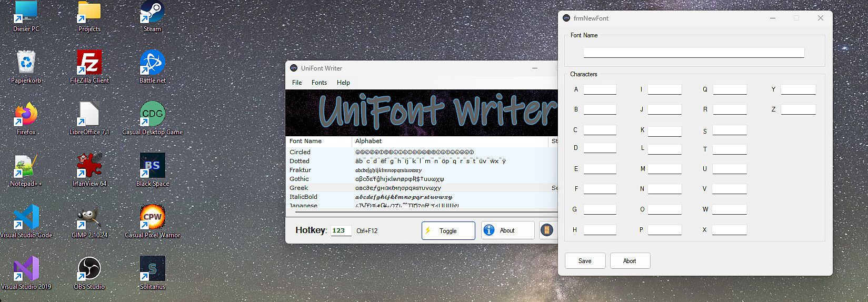Open the Help menu in UniFont Writer
Viewport: 868px width, 302px height.
click(x=343, y=83)
